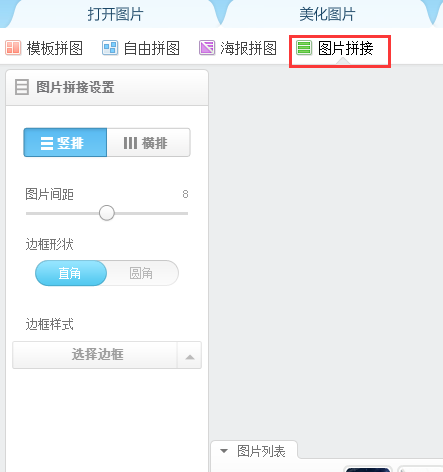Click the 图片拼接设置 panel header icon
Viewport: 443px width, 472px height.
coord(22,87)
